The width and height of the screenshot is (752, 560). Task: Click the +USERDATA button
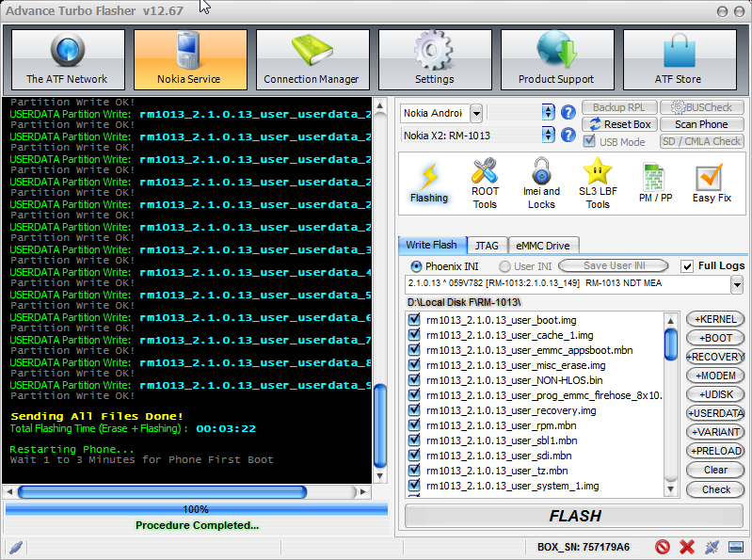click(x=715, y=413)
